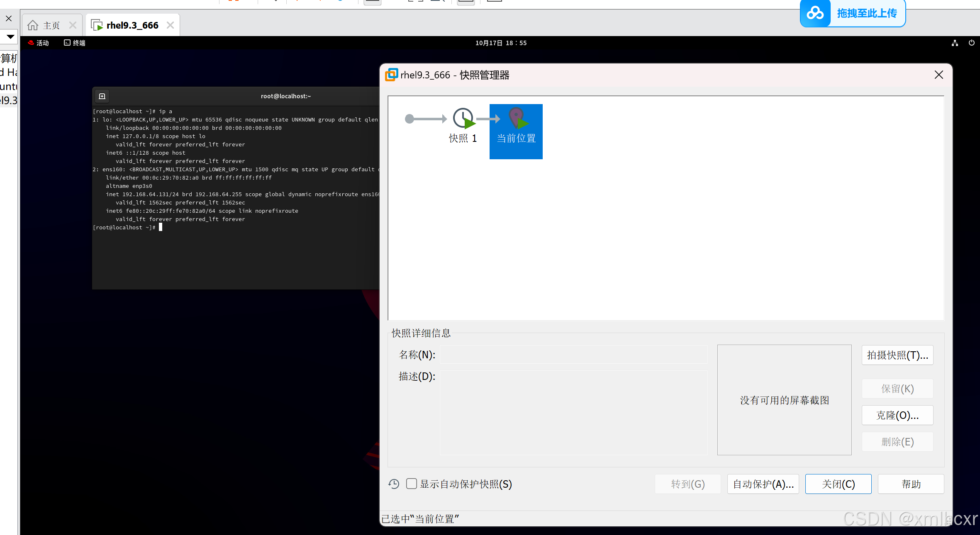
Task: Expand the sidebar dropdown arrow
Action: pos(10,36)
